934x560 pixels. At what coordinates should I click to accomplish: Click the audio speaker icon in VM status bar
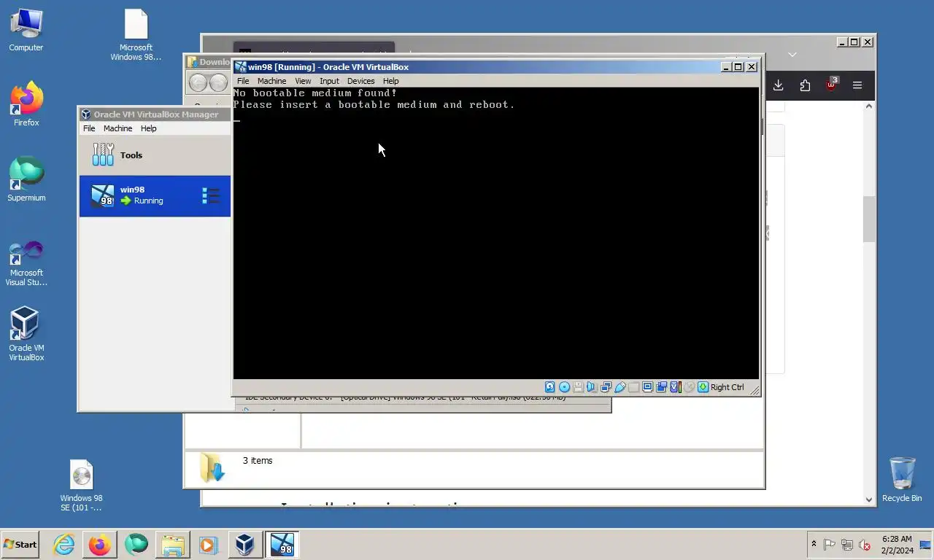pos(592,387)
